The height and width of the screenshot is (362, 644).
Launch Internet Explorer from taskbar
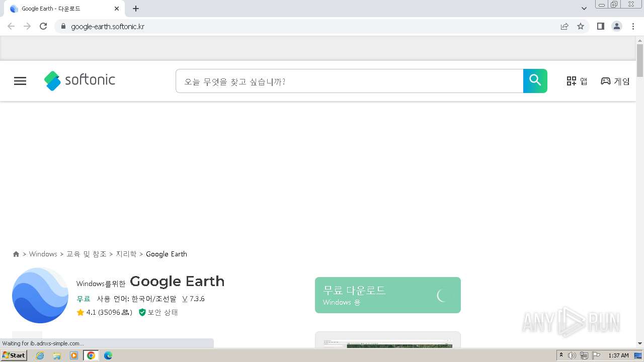(x=40, y=355)
